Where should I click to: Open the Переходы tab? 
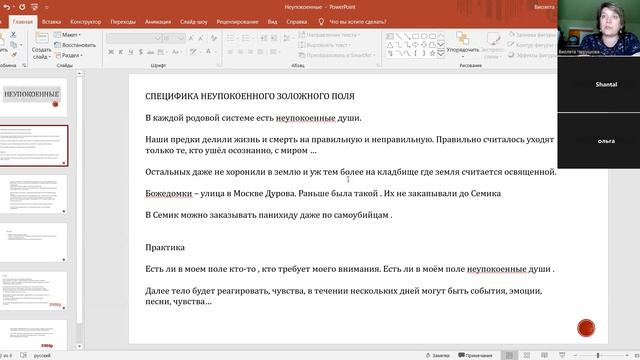tap(123, 22)
